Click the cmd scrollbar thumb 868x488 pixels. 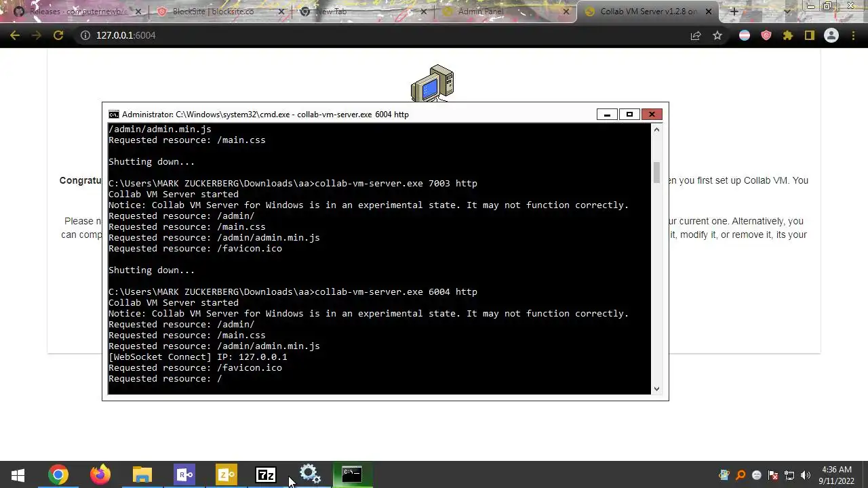pyautogui.click(x=656, y=172)
